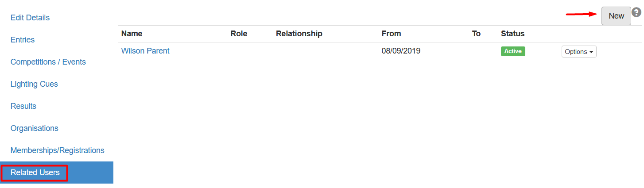Click the Name column header
The height and width of the screenshot is (188, 644).
click(132, 34)
